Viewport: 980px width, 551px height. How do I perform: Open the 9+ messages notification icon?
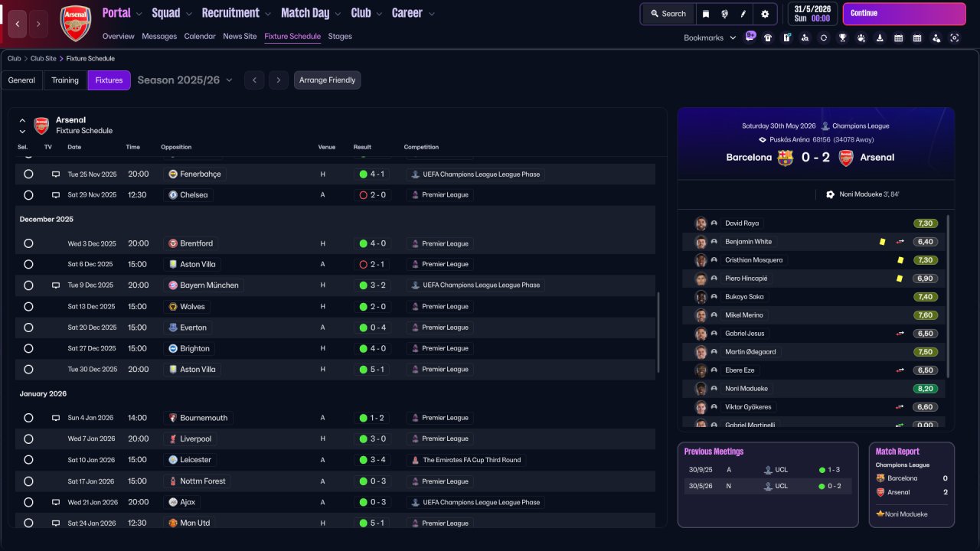point(750,36)
